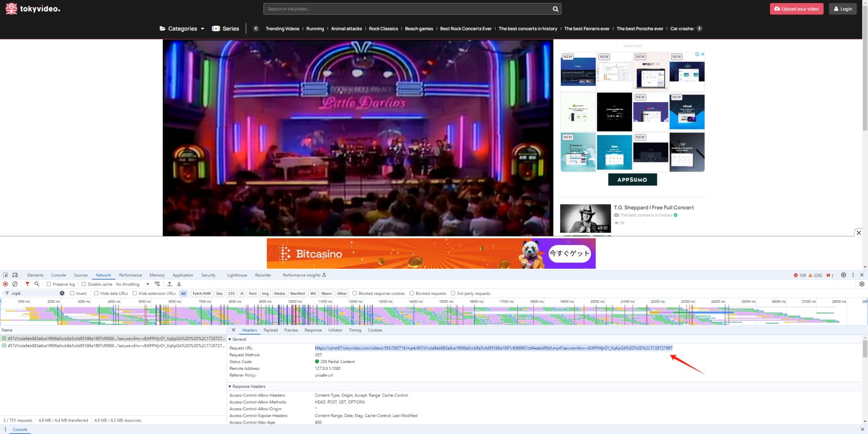Image resolution: width=868 pixels, height=434 pixels.
Task: Clear the .mp4 filter input field
Action: (x=62, y=293)
